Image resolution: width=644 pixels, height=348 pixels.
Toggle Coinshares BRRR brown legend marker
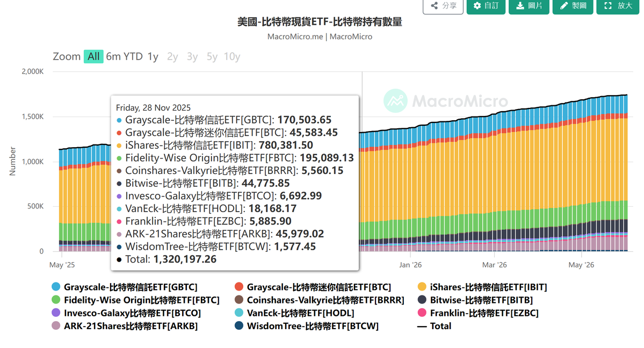tap(238, 300)
